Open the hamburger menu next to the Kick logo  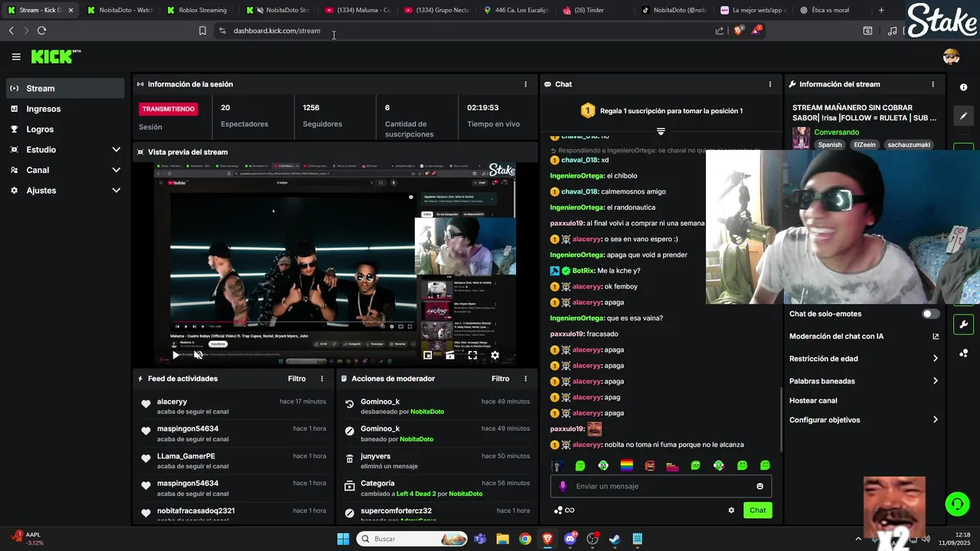point(16,57)
